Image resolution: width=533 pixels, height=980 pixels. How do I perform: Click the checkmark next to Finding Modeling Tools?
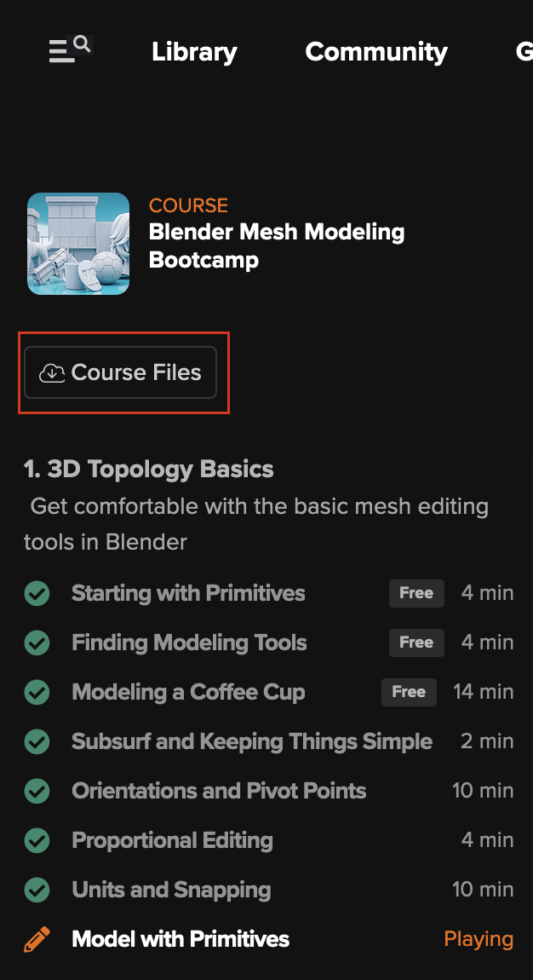coord(37,643)
